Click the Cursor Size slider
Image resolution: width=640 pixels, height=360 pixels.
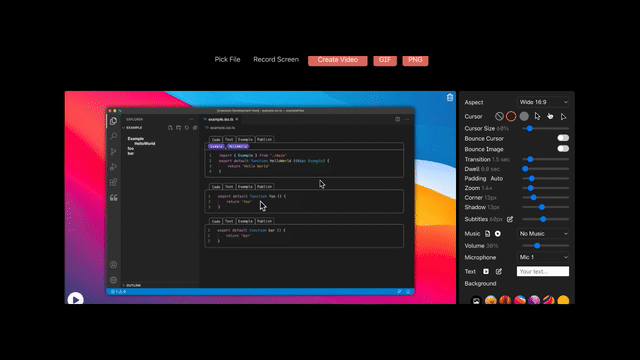click(x=546, y=128)
